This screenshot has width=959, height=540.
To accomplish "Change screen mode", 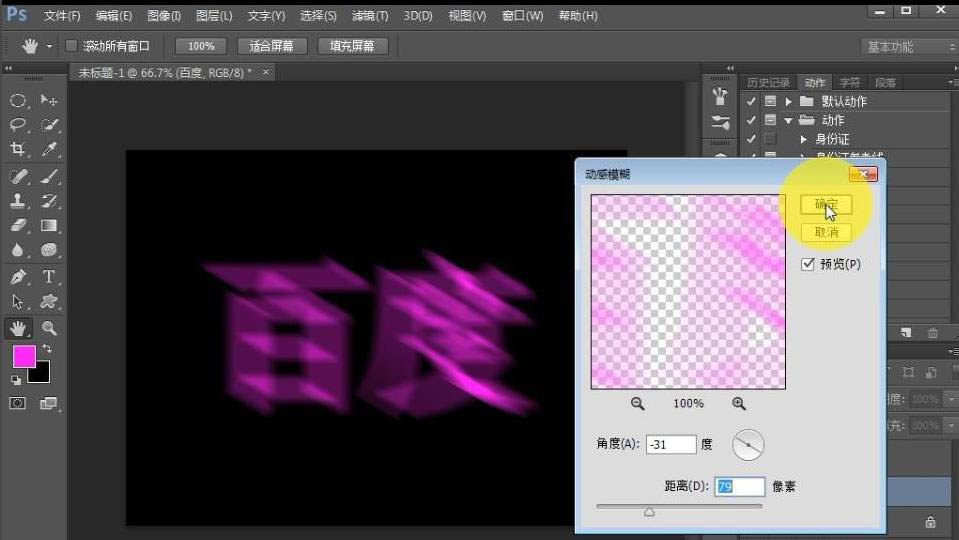I will tap(48, 403).
